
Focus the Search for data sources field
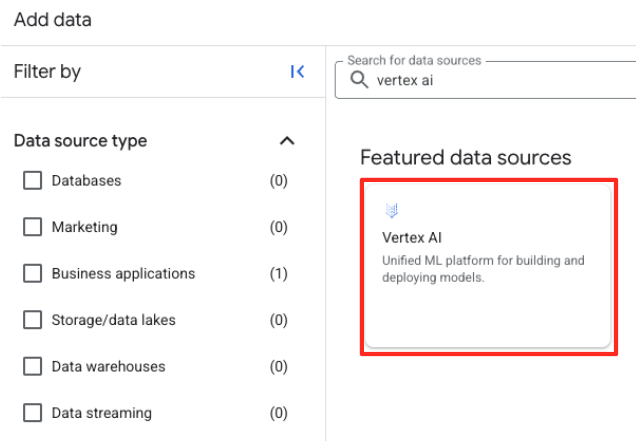(500, 81)
